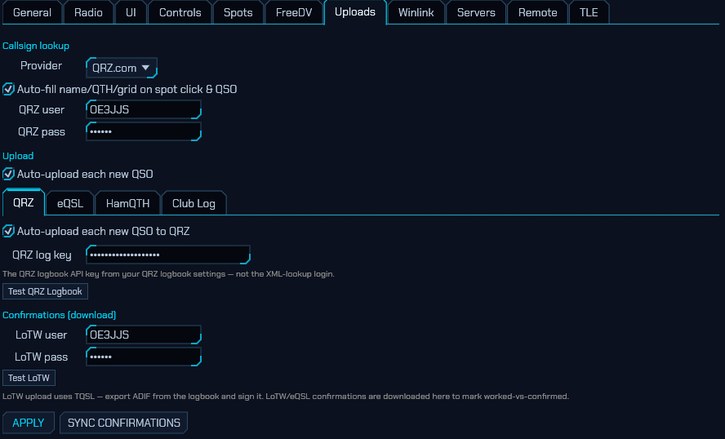Open the FreeDV tab
The height and width of the screenshot is (439, 725).
pos(294,12)
